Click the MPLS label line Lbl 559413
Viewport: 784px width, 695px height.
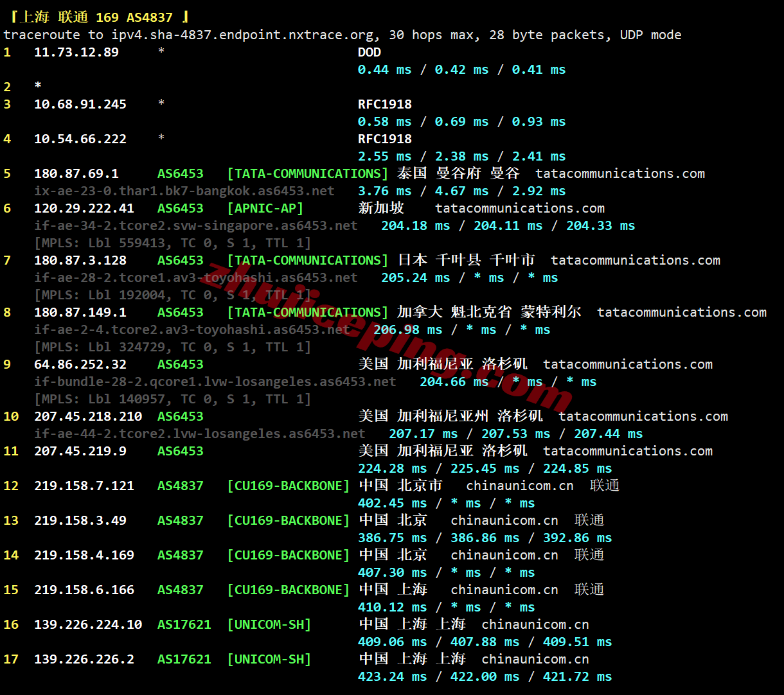(173, 243)
